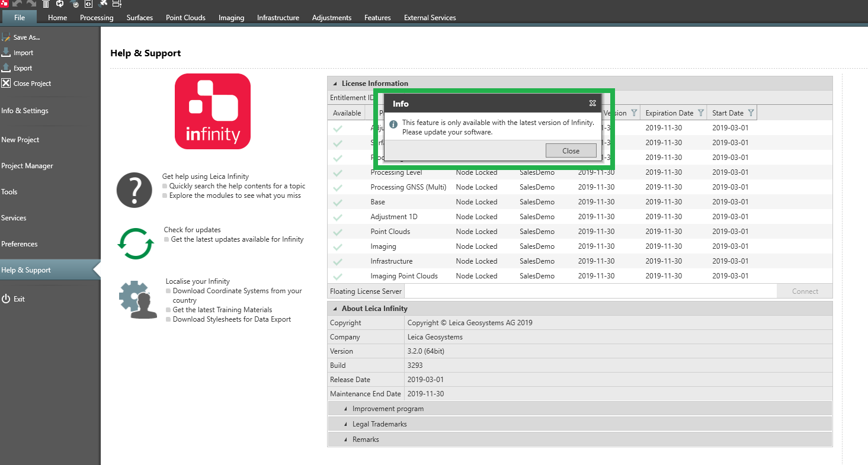Click the gear and person localise icon

(x=137, y=300)
